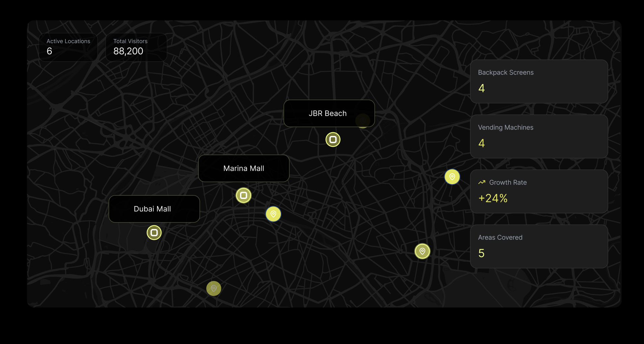Click the +24% growth value
Screen dimensions: 644x344
[493, 198]
